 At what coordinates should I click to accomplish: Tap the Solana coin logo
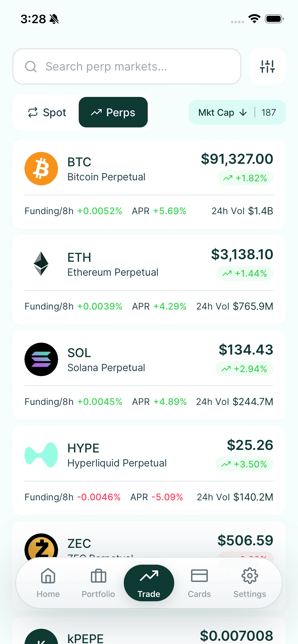(x=41, y=359)
